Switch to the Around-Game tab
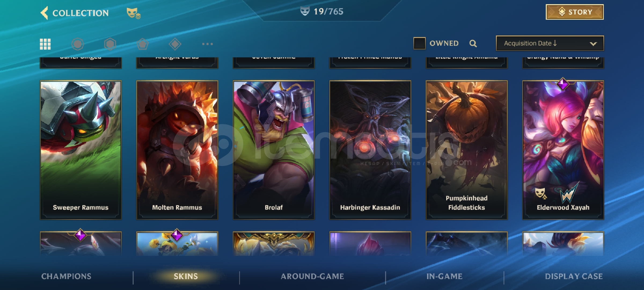 point(312,276)
